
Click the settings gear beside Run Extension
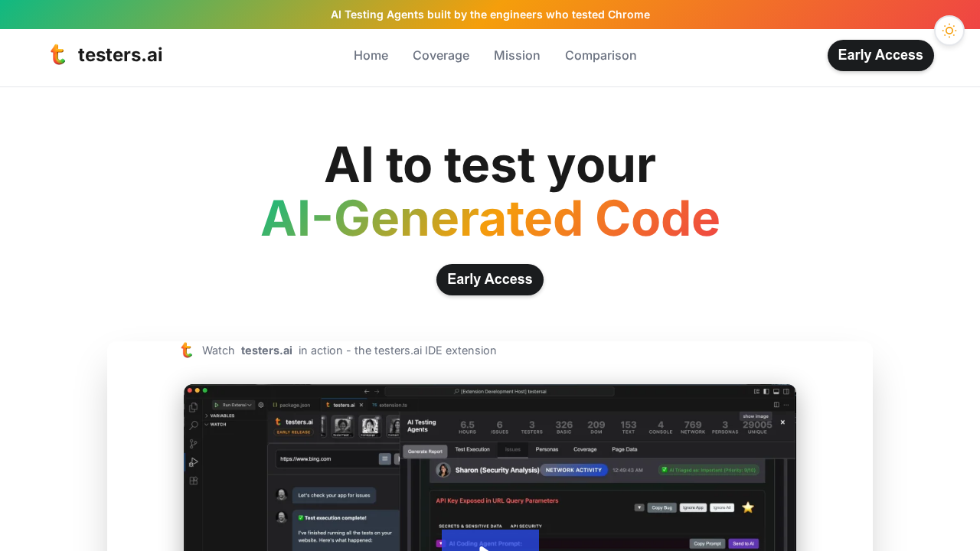pos(260,405)
